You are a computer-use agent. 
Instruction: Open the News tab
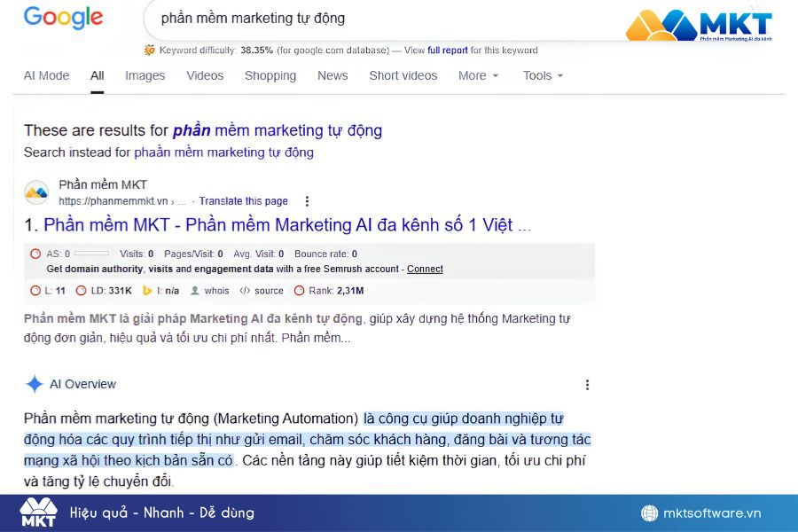332,75
